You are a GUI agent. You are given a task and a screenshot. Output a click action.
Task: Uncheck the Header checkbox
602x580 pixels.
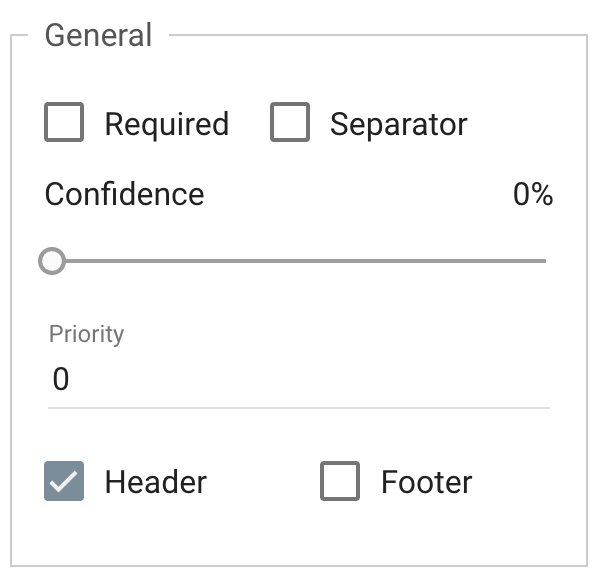pyautogui.click(x=64, y=481)
